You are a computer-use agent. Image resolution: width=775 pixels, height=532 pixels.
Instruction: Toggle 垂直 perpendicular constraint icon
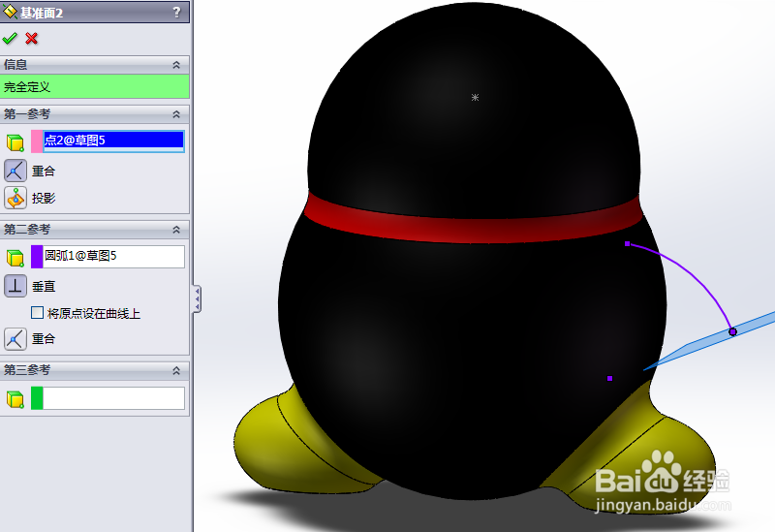coord(15,286)
